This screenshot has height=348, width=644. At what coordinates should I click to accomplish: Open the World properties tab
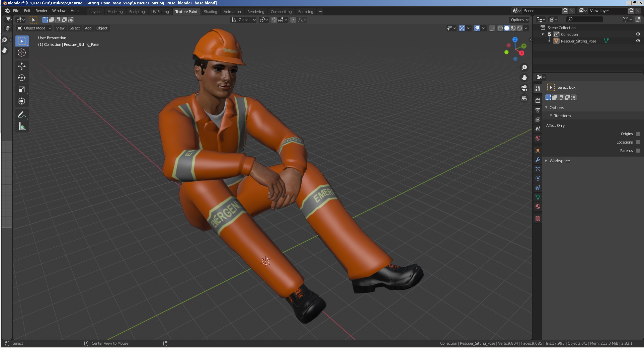[x=538, y=138]
